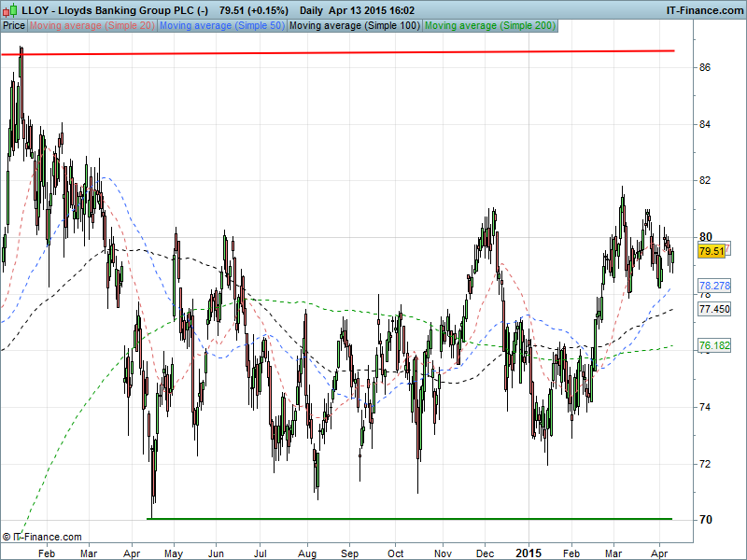
Task: Click the green 76.182 moving average tag
Action: pyautogui.click(x=713, y=345)
